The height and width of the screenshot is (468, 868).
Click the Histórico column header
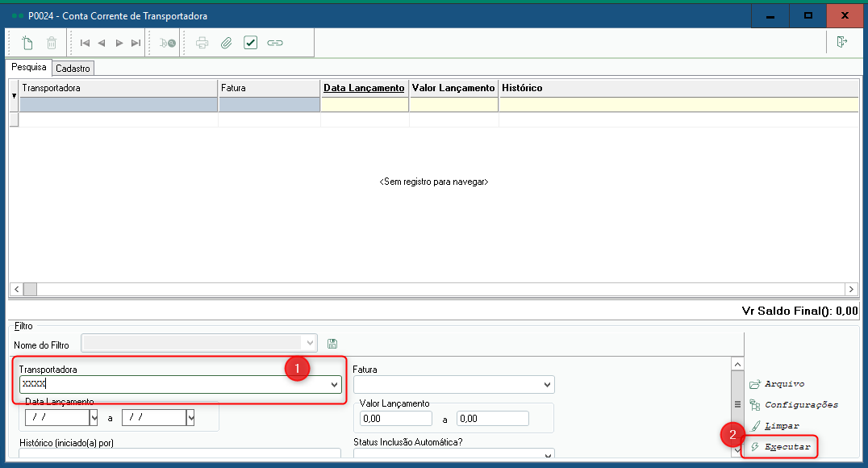pyautogui.click(x=678, y=88)
